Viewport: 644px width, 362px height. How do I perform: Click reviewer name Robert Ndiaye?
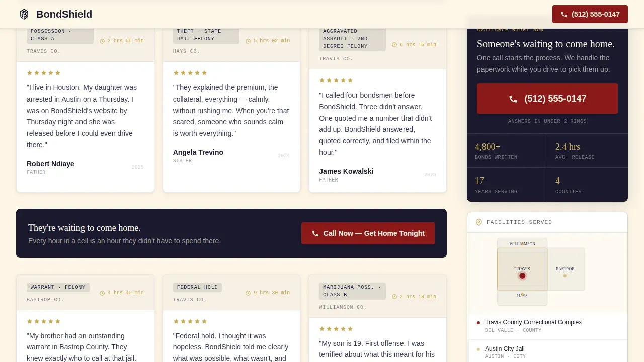coord(50,164)
